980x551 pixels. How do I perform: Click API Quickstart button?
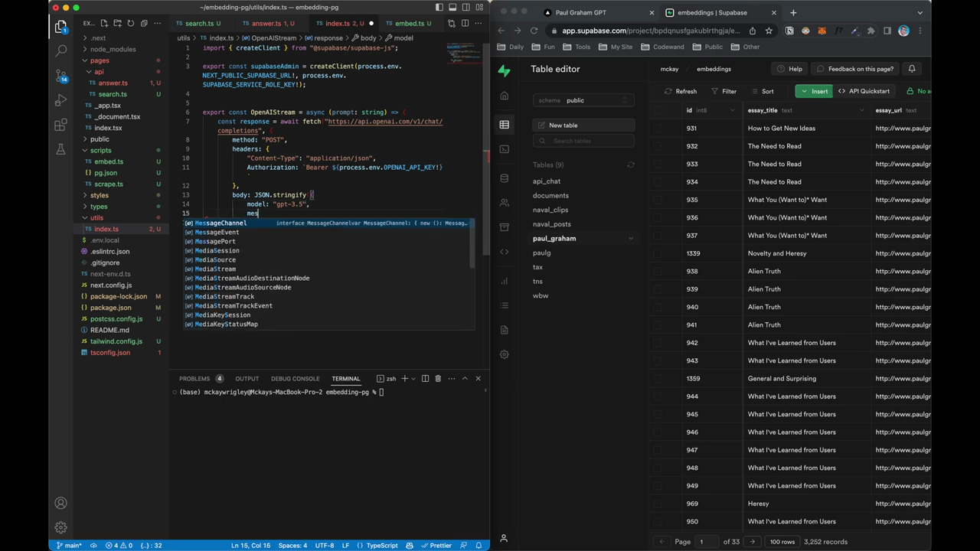(x=864, y=91)
